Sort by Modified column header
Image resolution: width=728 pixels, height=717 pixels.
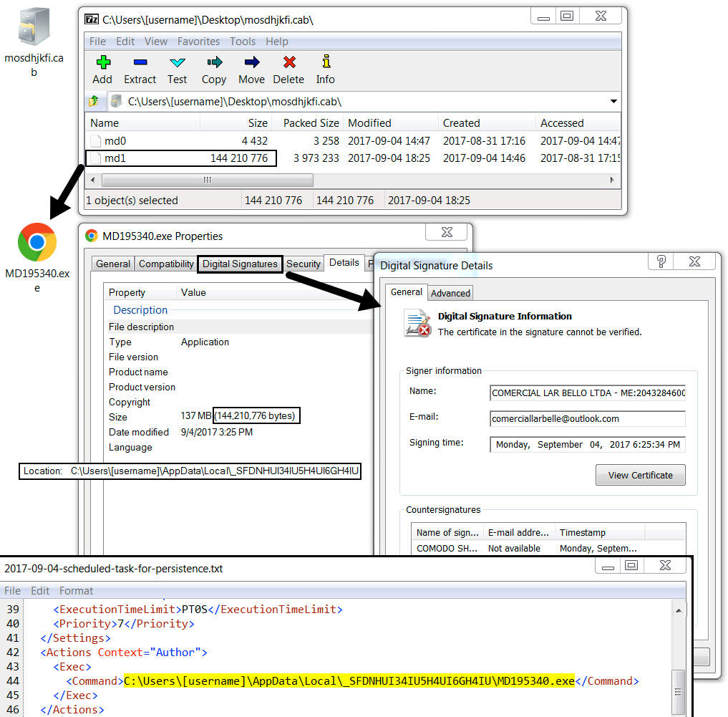392,123
